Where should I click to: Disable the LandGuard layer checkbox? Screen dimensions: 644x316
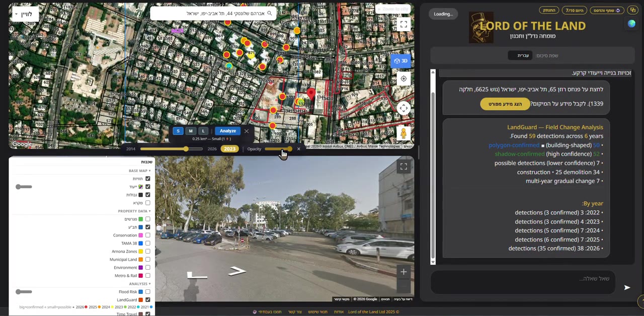click(x=147, y=299)
